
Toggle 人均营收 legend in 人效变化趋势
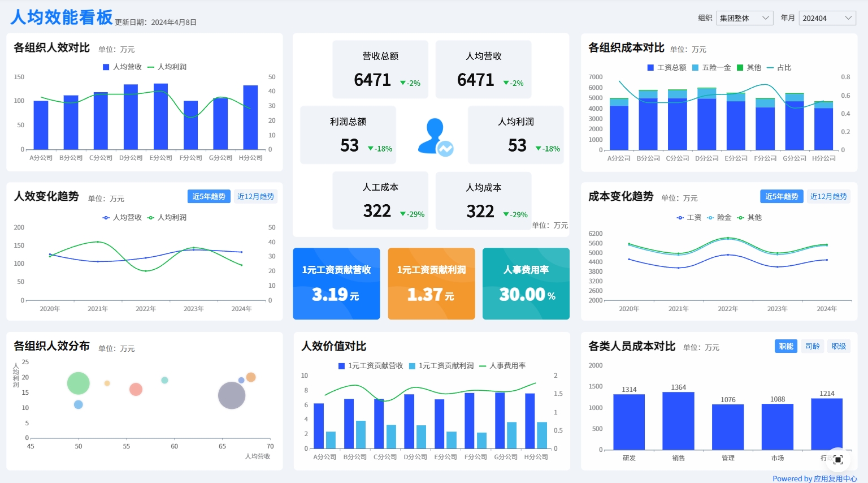(x=122, y=217)
